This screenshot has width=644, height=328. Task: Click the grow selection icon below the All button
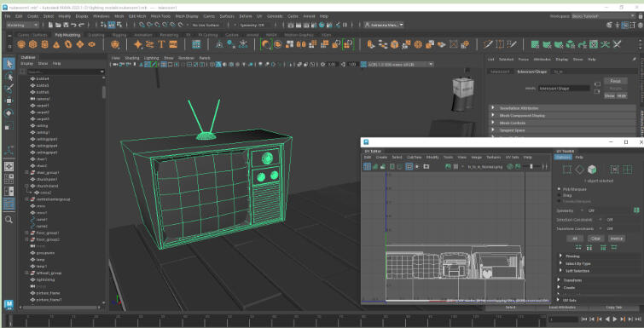click(578, 247)
